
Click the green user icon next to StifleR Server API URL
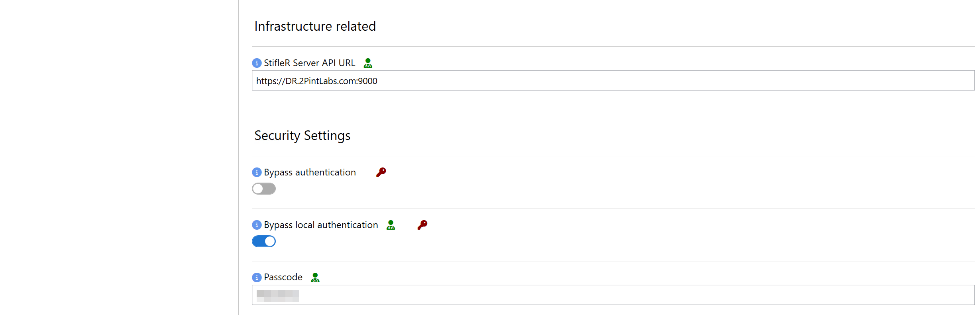(x=368, y=63)
